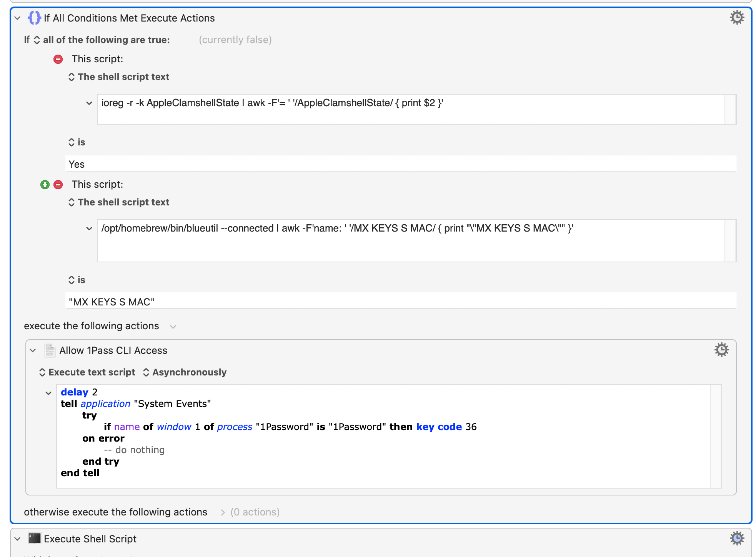Change 'Asynchronously' execution popup
Screen dimensions: 756x557
[x=185, y=372]
